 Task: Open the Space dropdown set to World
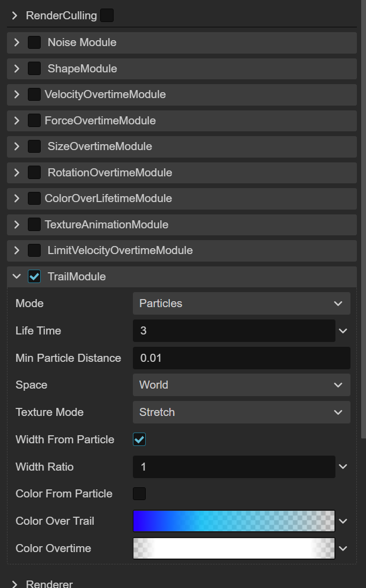(x=241, y=385)
